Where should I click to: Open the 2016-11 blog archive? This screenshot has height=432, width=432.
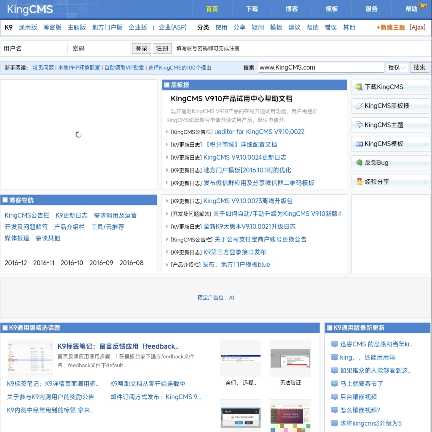click(44, 263)
